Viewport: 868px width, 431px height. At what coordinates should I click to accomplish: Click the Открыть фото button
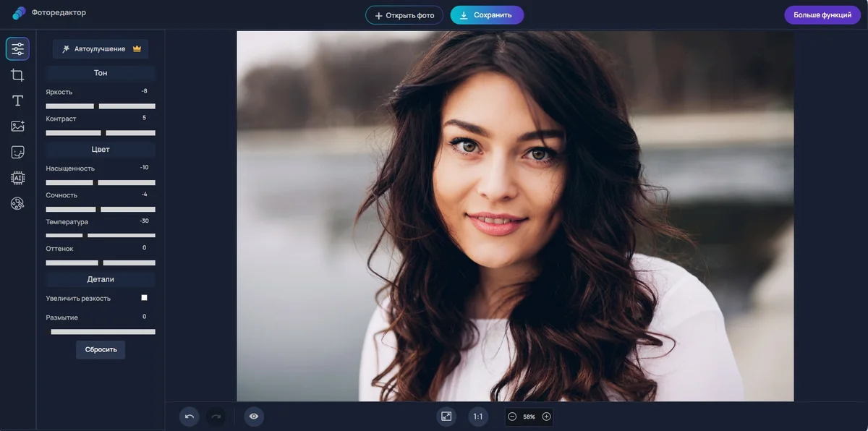coord(404,15)
